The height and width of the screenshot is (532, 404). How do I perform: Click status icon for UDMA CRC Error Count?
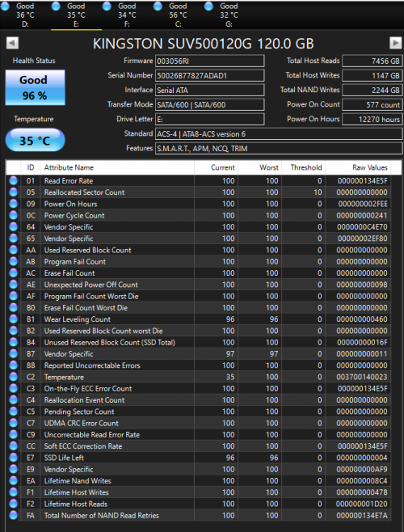tap(13, 423)
